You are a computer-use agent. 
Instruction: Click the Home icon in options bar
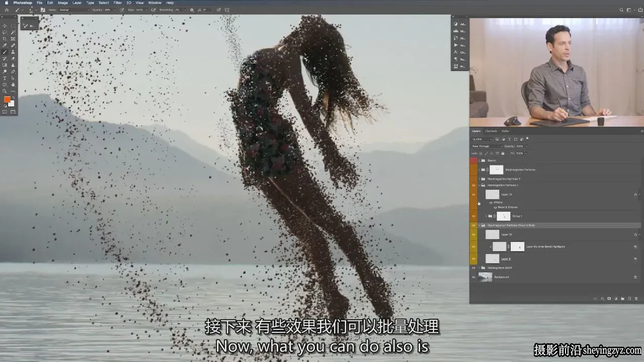(x=7, y=10)
